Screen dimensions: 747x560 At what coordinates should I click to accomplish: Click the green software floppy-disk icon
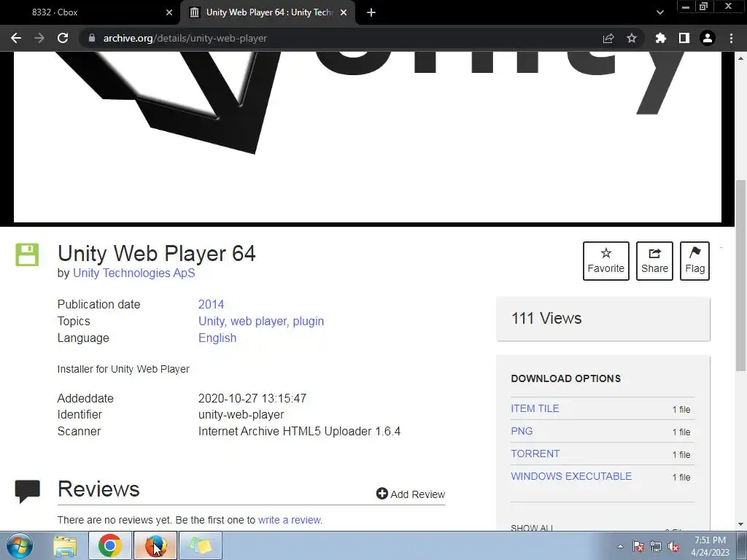coord(27,254)
